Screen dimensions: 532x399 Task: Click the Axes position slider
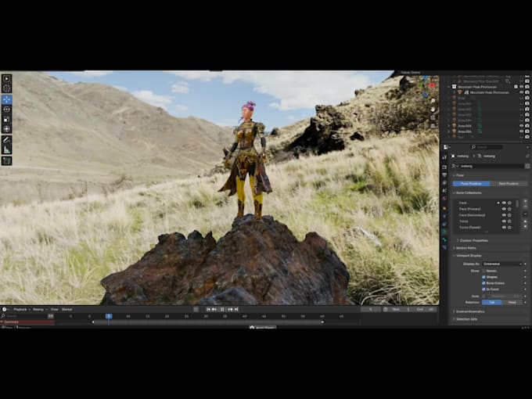[x=504, y=297]
